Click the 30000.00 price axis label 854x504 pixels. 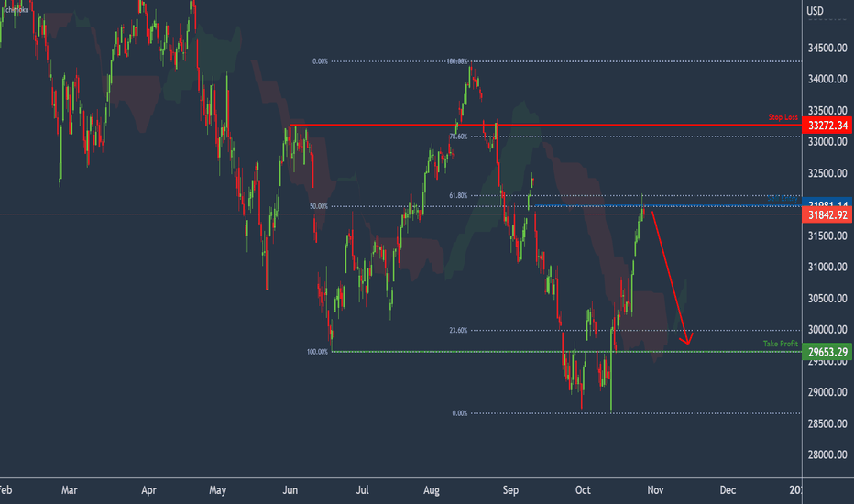[x=827, y=329]
